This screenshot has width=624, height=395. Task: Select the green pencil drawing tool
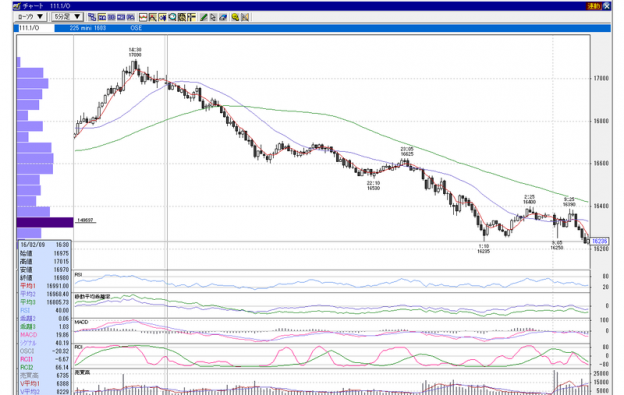[203, 17]
